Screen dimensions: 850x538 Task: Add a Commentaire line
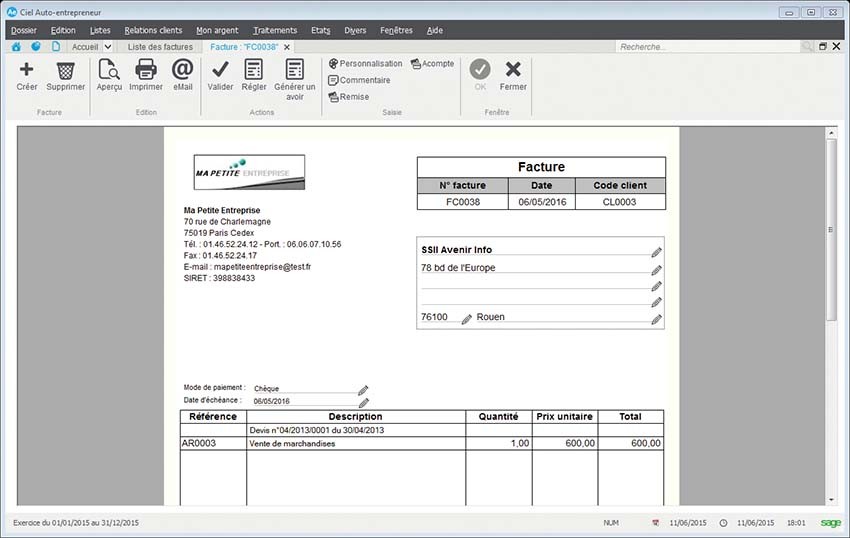click(359, 80)
